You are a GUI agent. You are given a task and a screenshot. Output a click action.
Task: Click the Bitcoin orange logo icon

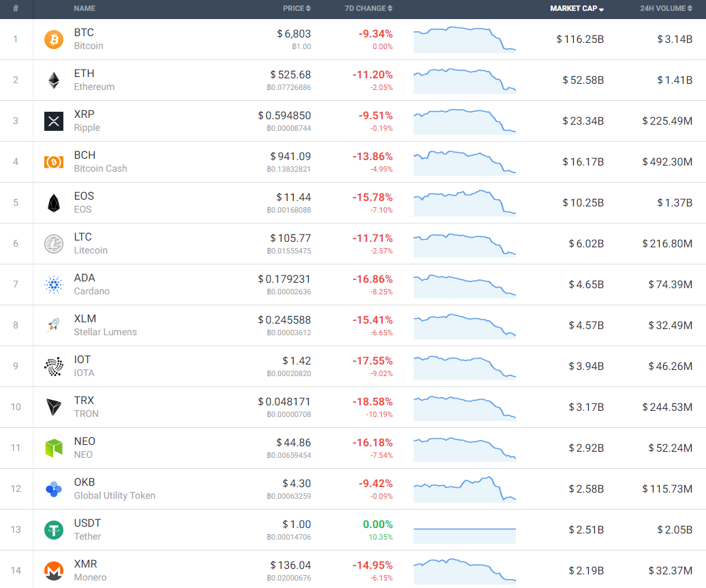click(x=54, y=39)
